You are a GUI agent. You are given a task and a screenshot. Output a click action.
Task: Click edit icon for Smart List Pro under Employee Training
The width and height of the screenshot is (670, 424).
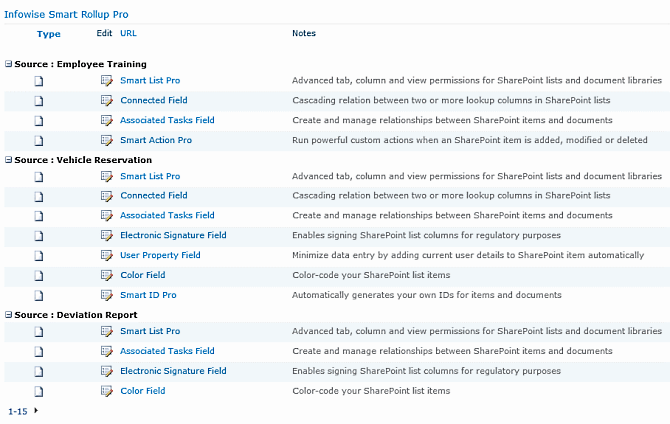tap(106, 81)
